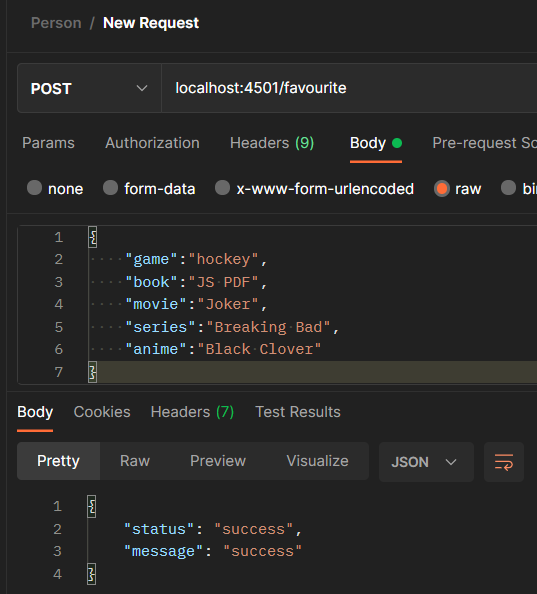The height and width of the screenshot is (594, 537).
Task: Open response Headers (7) tab
Action: [x=192, y=412]
